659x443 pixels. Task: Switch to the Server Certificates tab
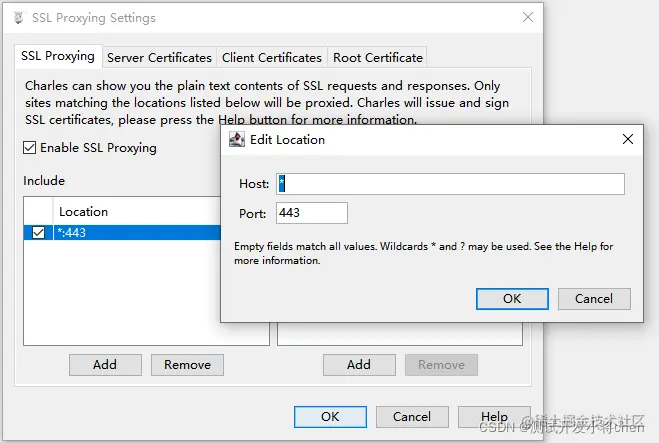159,58
